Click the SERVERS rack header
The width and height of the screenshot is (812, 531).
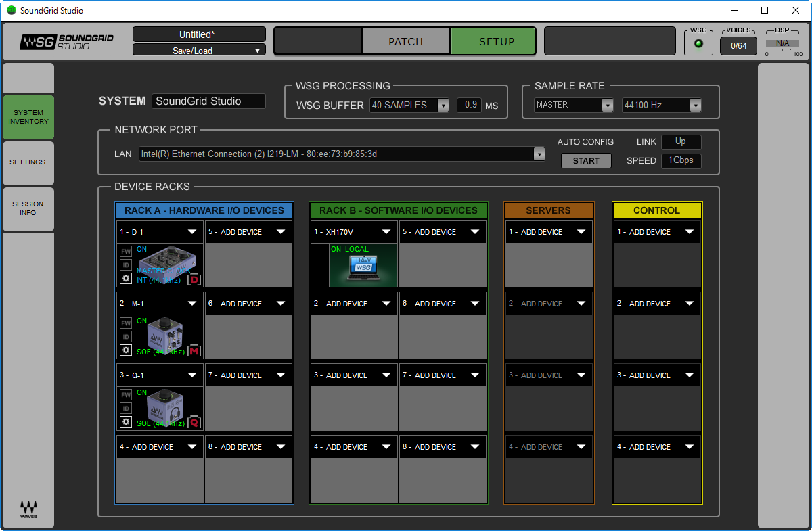click(x=549, y=210)
